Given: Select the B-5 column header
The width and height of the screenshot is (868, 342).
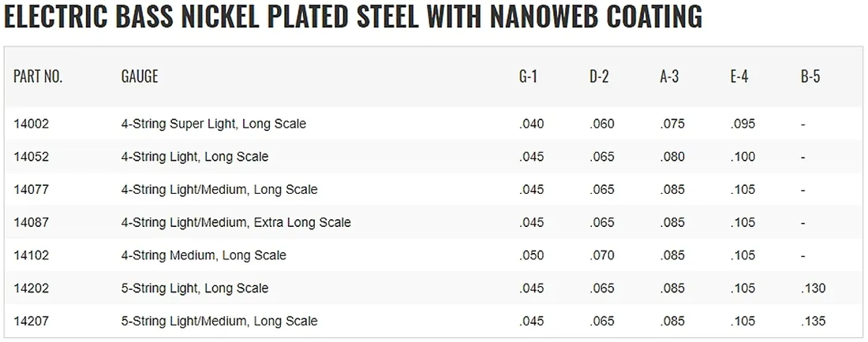Looking at the screenshot, I should (x=810, y=76).
